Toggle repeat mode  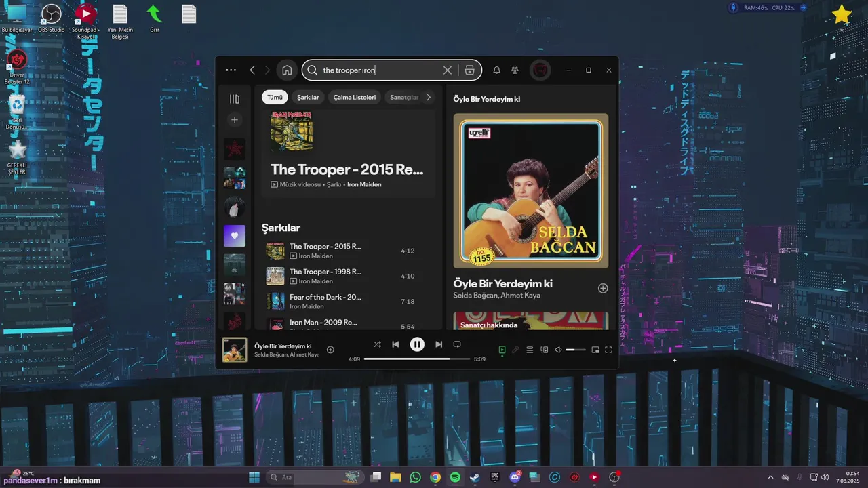(x=457, y=344)
